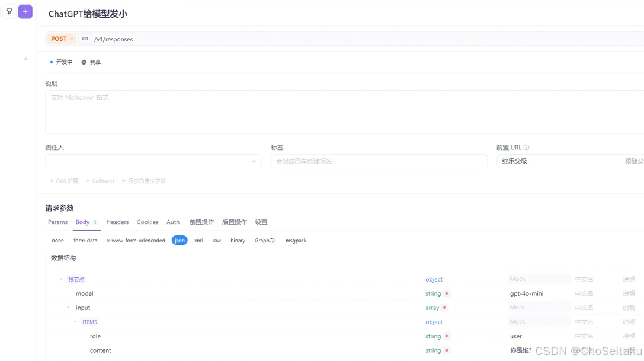Change the root node object type

[434, 279]
